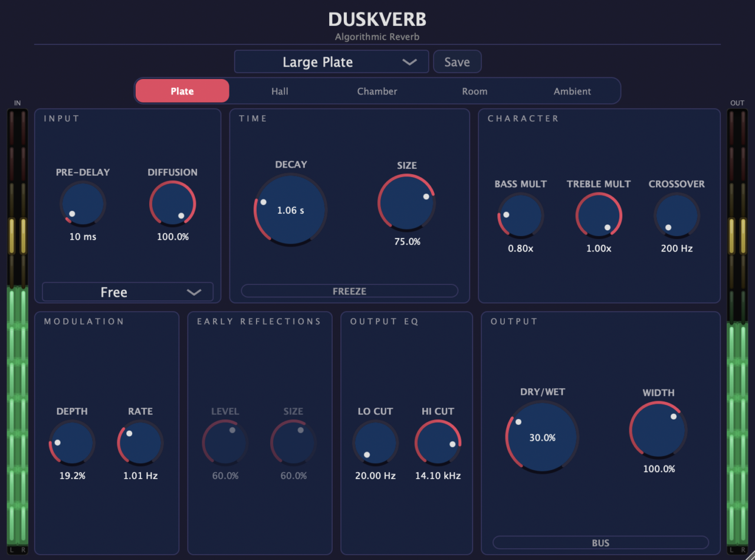Engage the FREEZE function
The image size is (755, 560).
click(349, 290)
